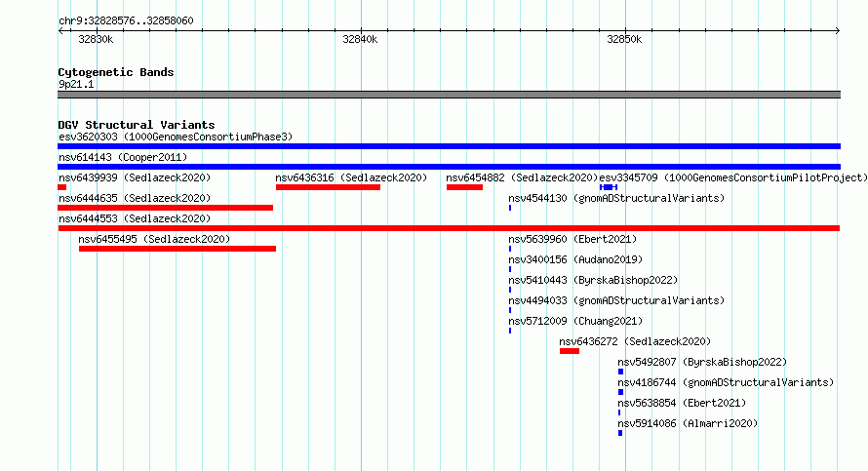Select the nsv6436316 red variant bar

[328, 187]
